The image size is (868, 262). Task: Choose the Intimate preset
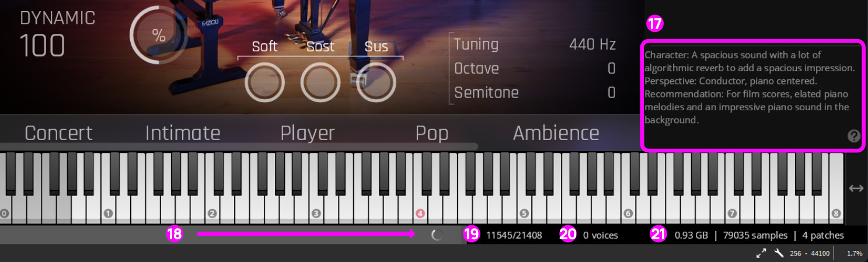pyautogui.click(x=183, y=133)
